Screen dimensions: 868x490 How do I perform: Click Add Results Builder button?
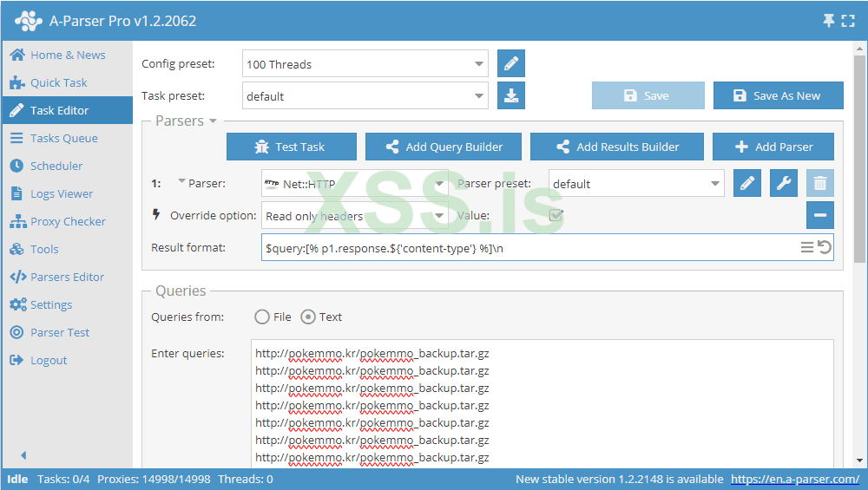(616, 147)
